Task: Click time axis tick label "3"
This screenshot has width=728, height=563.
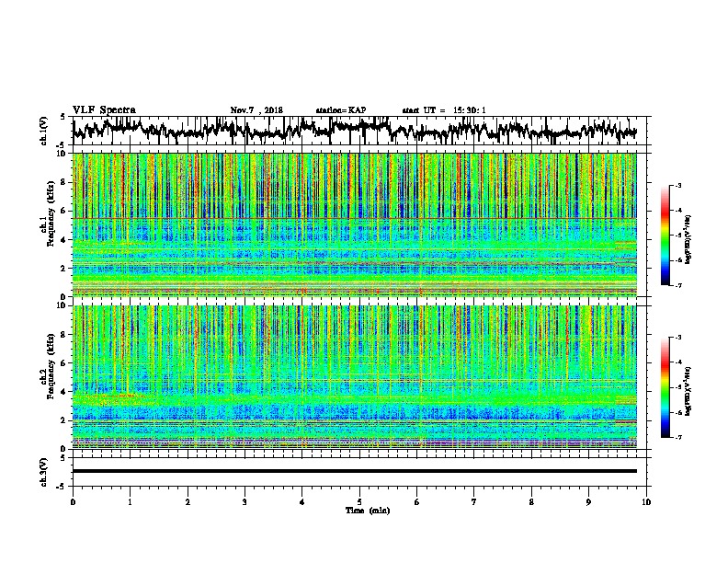Action: (245, 502)
